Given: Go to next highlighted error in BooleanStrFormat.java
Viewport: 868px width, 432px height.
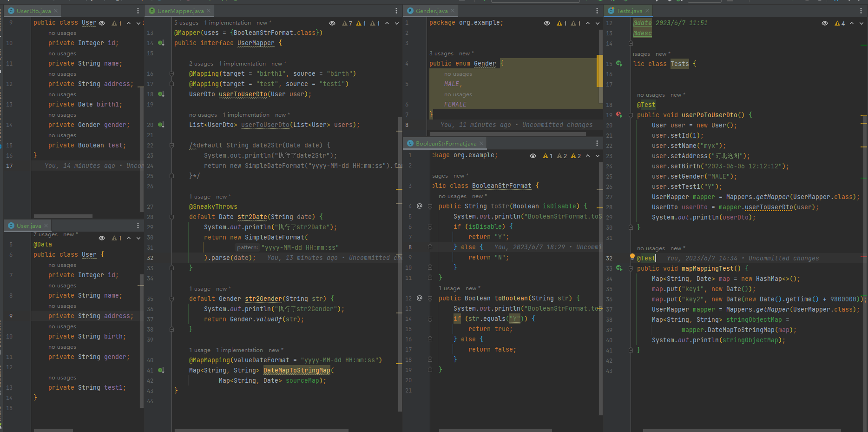Looking at the screenshot, I should (x=598, y=156).
